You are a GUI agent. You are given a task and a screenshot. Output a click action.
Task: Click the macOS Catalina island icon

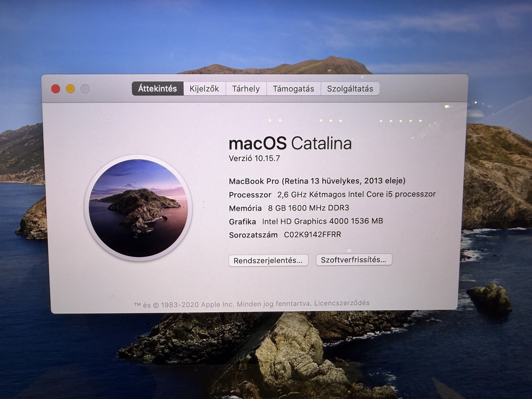(x=138, y=208)
